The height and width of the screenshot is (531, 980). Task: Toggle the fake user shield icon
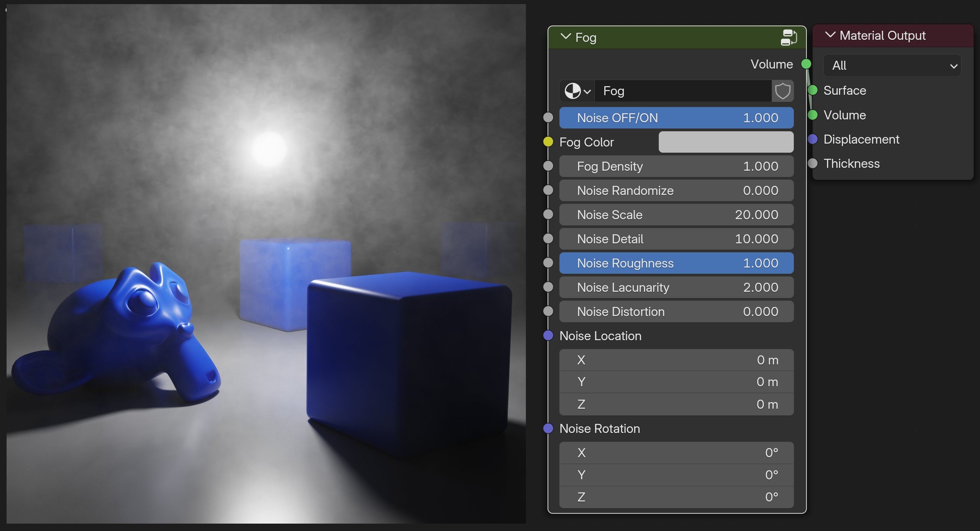tap(783, 91)
